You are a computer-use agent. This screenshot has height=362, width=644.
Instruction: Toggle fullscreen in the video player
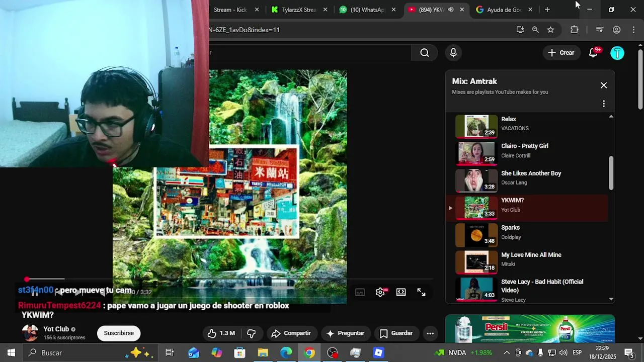(421, 292)
